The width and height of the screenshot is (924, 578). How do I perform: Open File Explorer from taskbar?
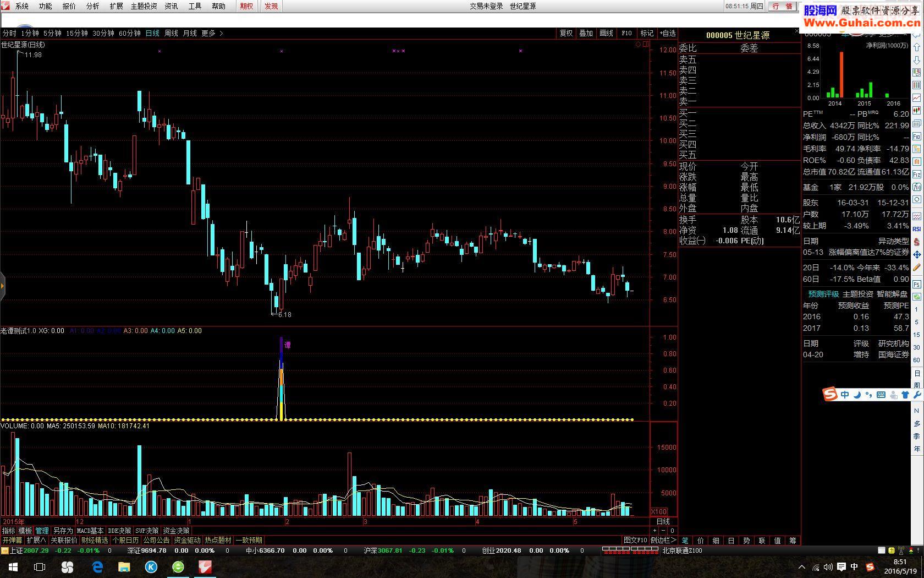pyautogui.click(x=124, y=567)
